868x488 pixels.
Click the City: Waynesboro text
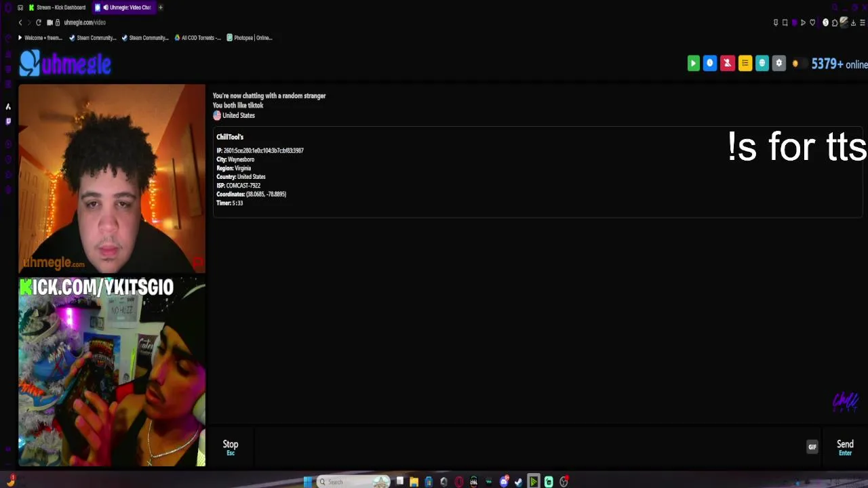click(x=235, y=159)
